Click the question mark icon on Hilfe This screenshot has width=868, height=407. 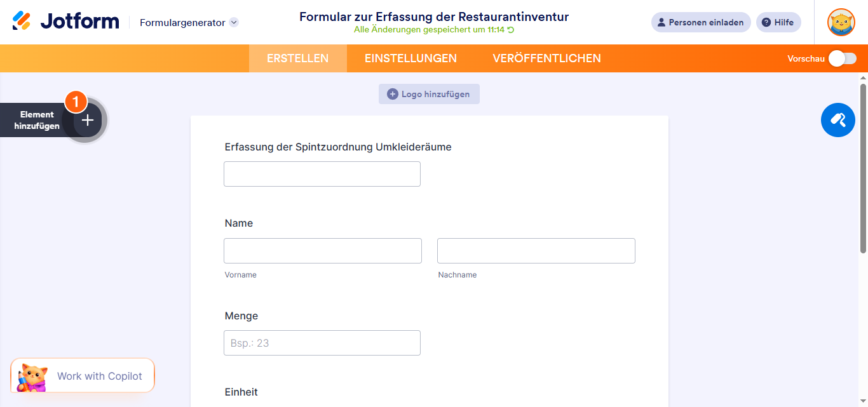point(766,22)
